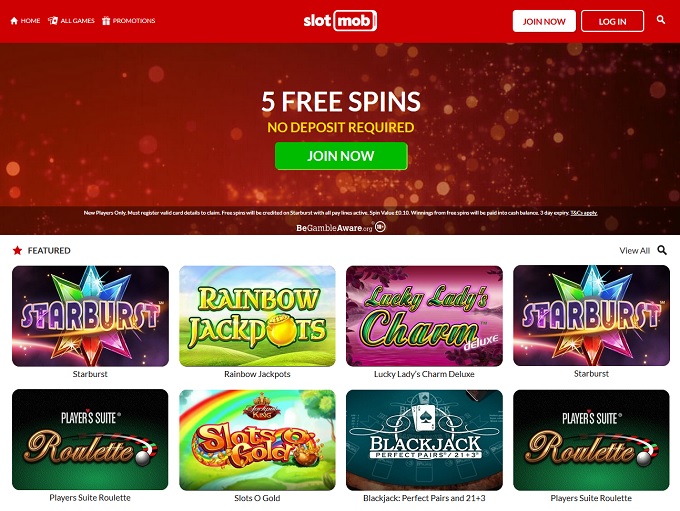
Task: Click the red Featured star icon
Action: 17,250
